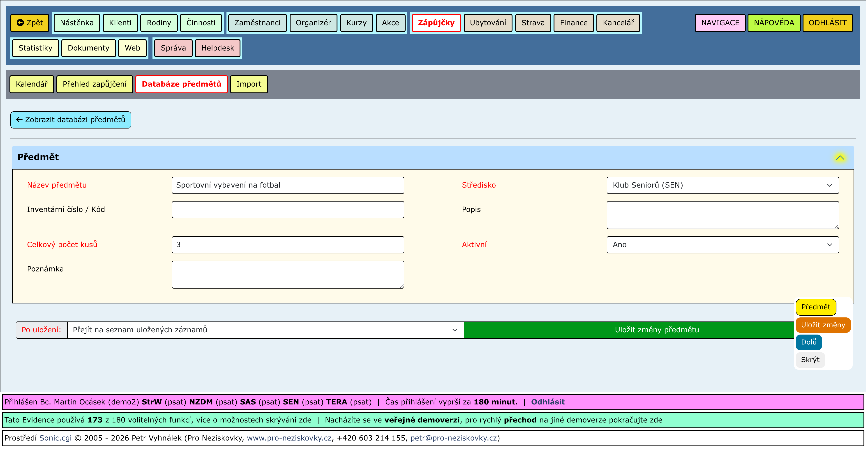The width and height of the screenshot is (868, 459).
Task: Hide the floating panel with Skrýt
Action: tap(810, 360)
